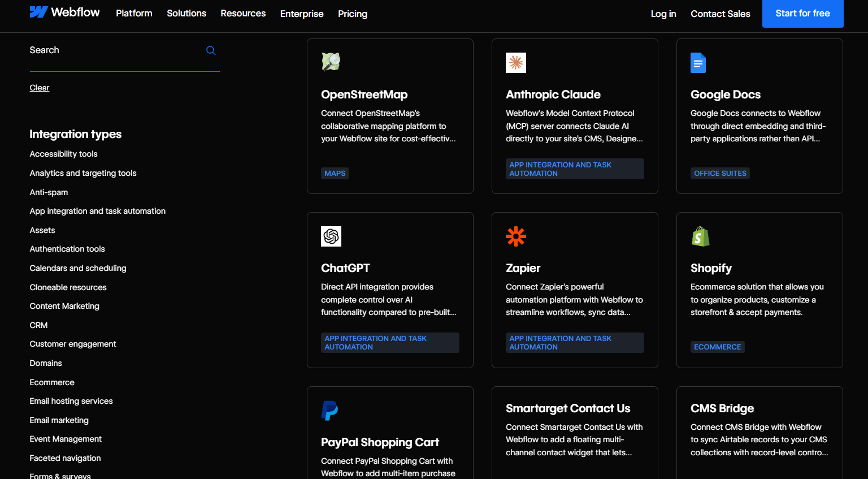Click the Shopify bag icon
Viewport: 868px width, 479px height.
click(x=700, y=236)
